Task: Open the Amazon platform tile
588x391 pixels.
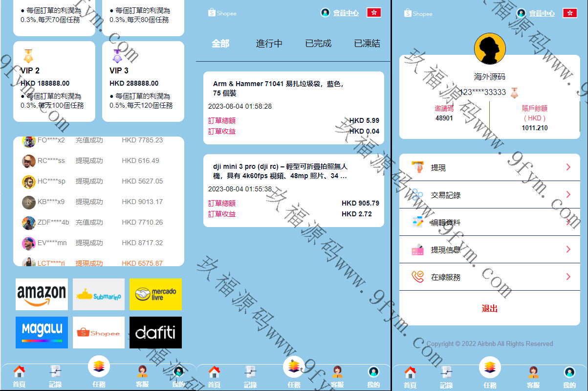Action: coord(42,294)
